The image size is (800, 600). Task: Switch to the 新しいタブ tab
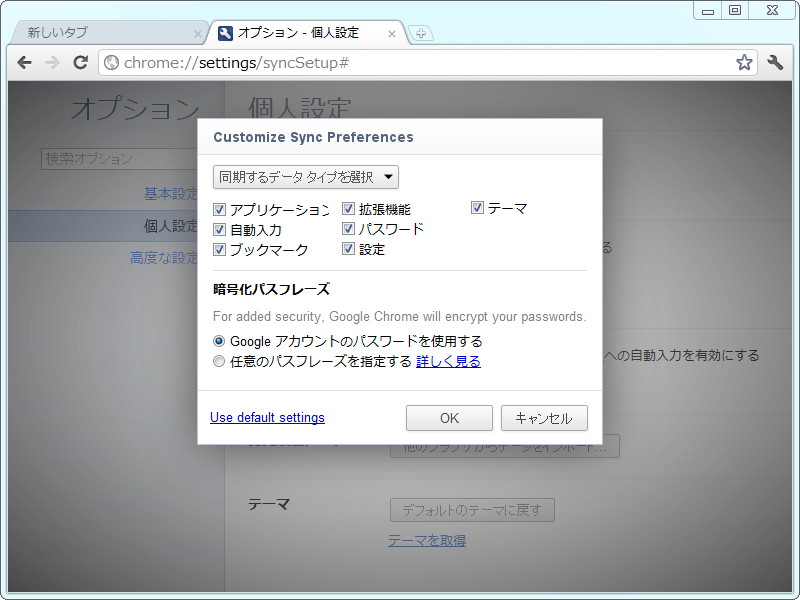[x=105, y=33]
